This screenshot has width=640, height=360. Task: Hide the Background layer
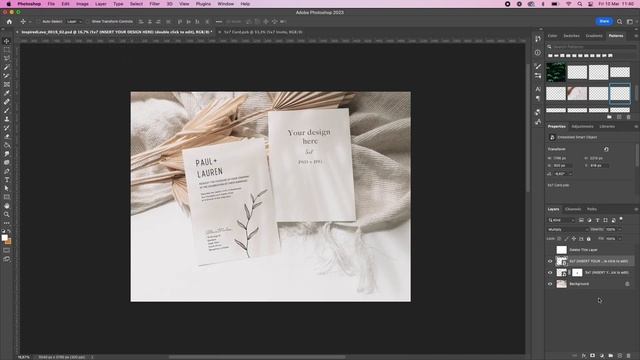[x=550, y=284]
